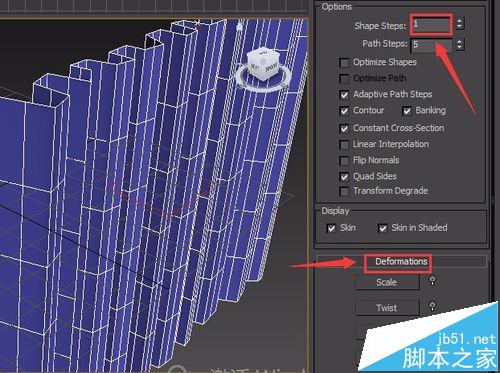Uncheck the Quad Sides option
Screen dimensions: 500x373
pos(344,177)
